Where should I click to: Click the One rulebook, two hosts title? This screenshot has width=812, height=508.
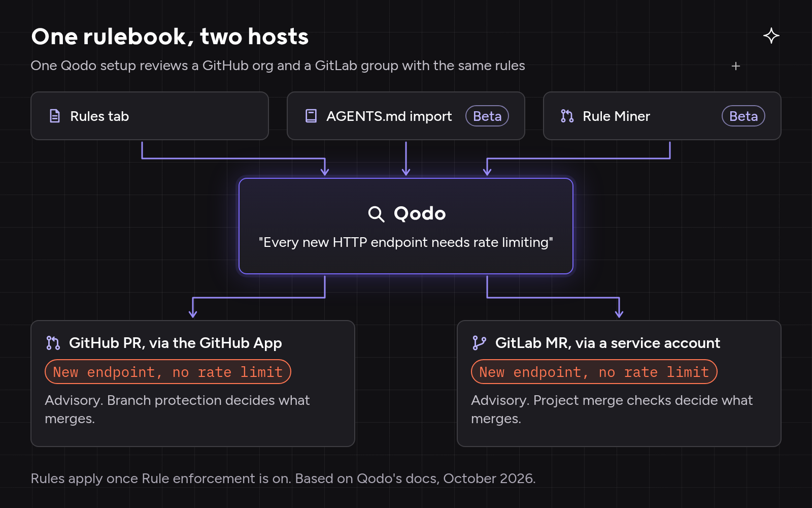(170, 37)
